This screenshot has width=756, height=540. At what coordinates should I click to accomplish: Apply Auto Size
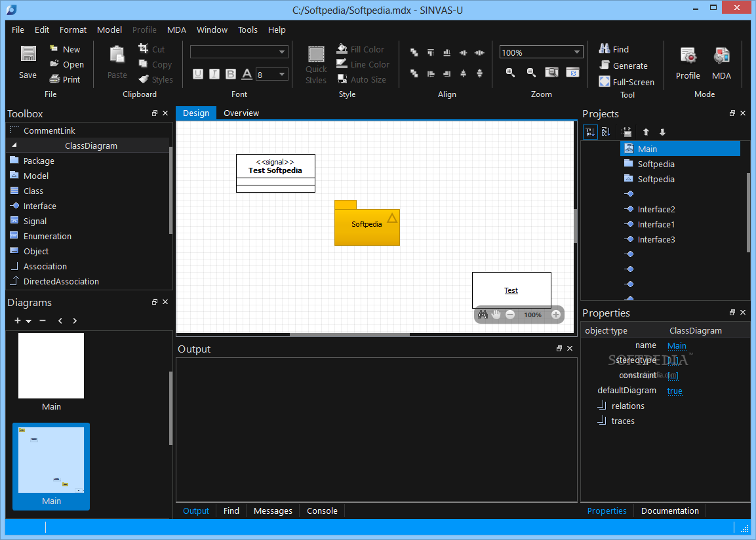coord(361,79)
